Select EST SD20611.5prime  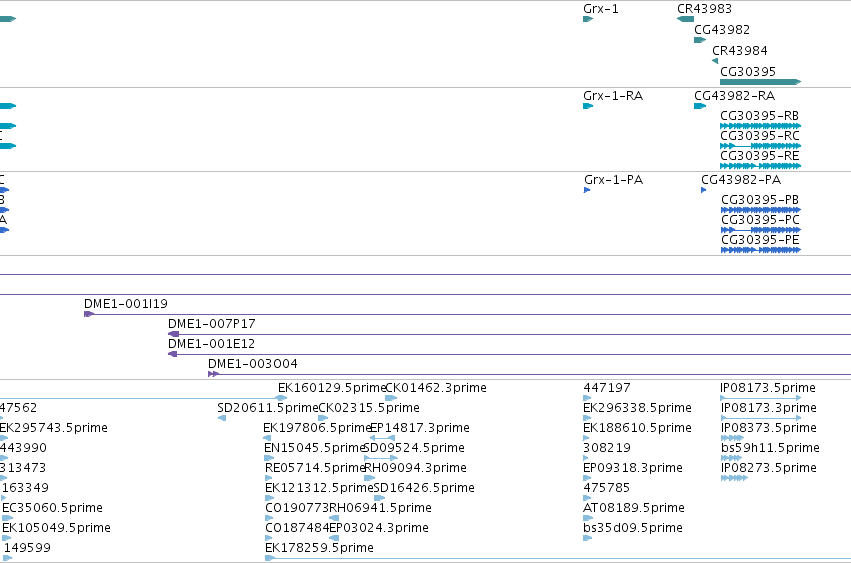[x=221, y=418]
